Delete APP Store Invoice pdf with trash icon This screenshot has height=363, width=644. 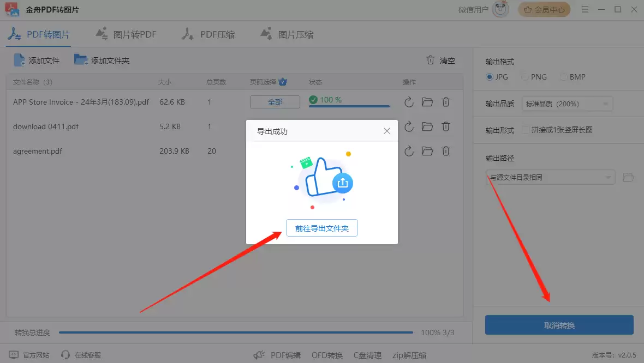pyautogui.click(x=446, y=102)
